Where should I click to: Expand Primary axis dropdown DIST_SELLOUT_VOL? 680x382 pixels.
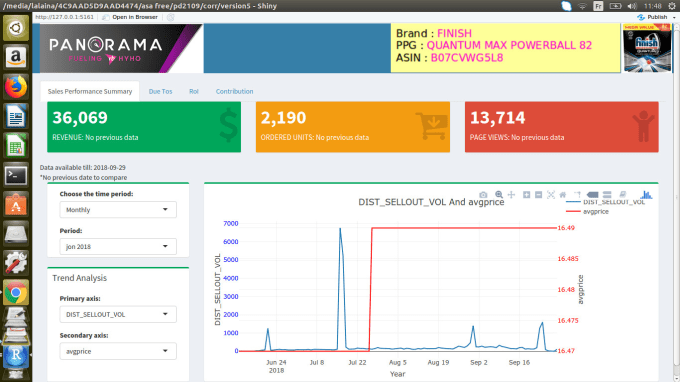118,314
